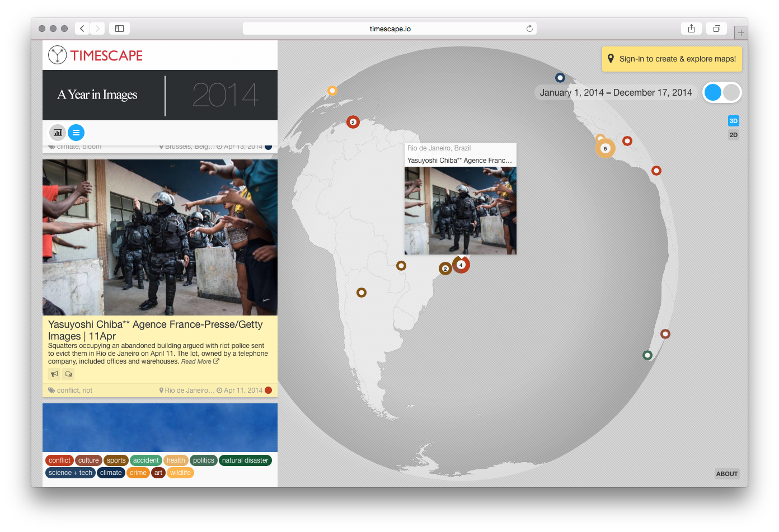This screenshot has width=779, height=532.
Task: Click the riot police photo in sidebar
Action: pos(160,237)
